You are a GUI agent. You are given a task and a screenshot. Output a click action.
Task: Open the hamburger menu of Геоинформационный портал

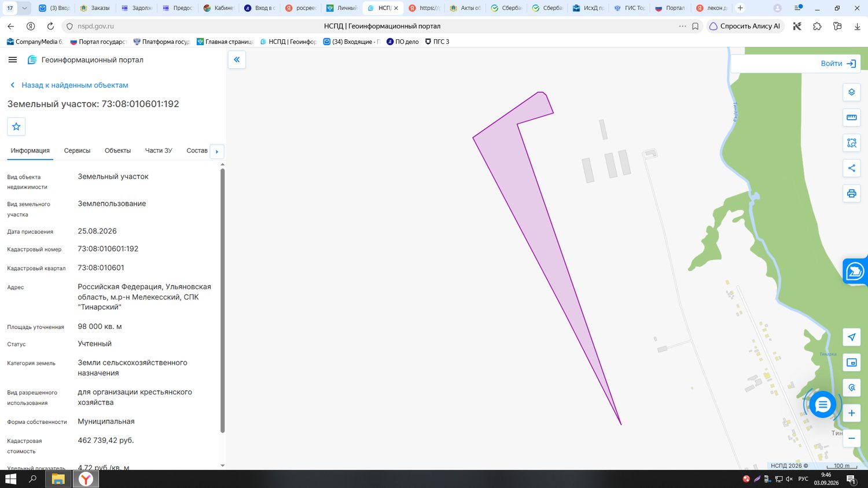coord(13,60)
